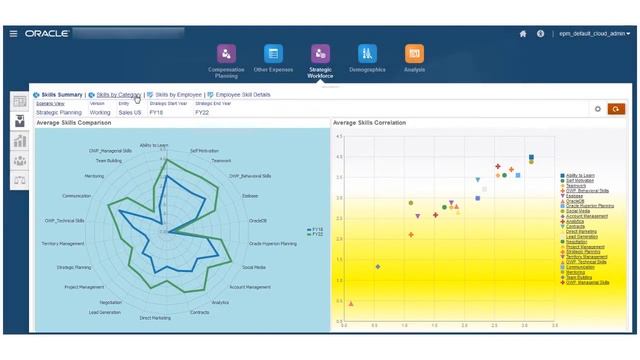The height and width of the screenshot is (360, 640).
Task: Click Direct Marketing legend link
Action: (581, 231)
